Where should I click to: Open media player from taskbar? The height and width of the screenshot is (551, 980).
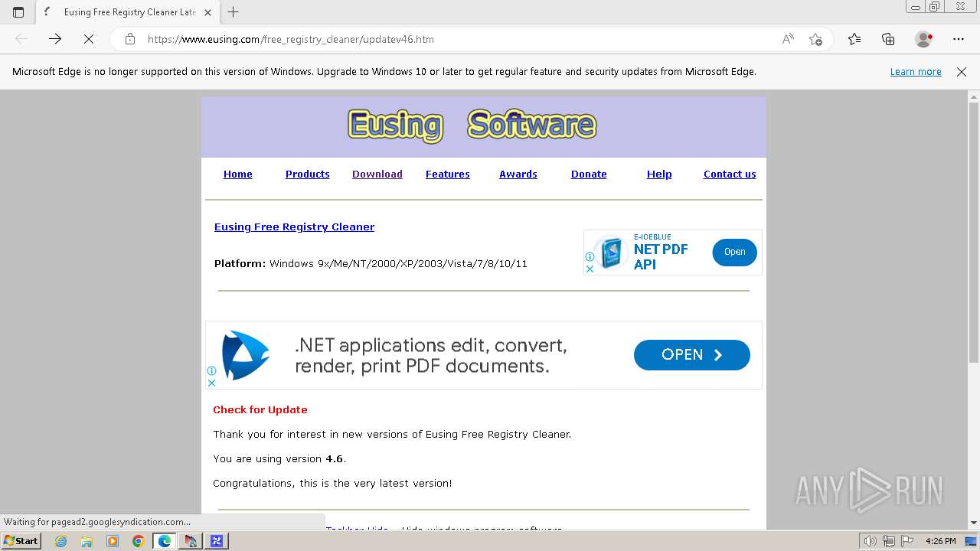coord(113,541)
